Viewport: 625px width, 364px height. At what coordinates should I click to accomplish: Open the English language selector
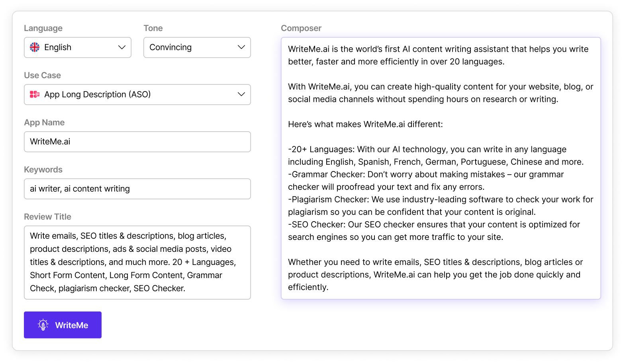(78, 47)
